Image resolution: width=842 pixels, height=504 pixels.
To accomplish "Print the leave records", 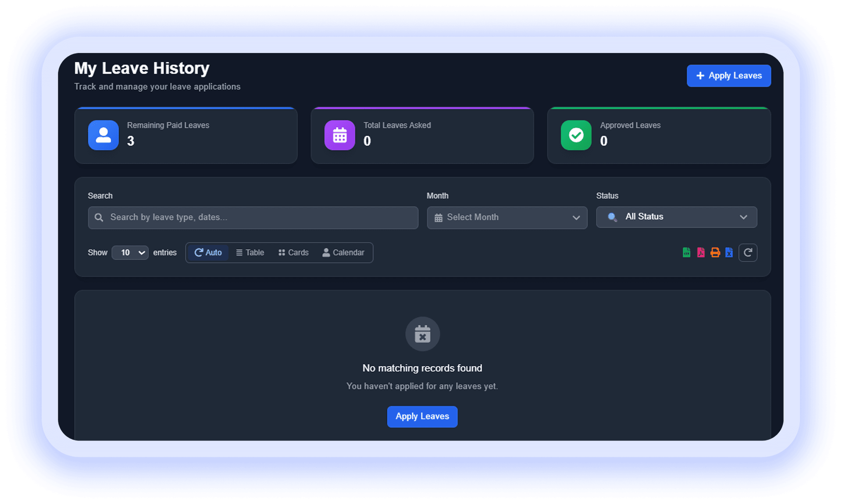I will (x=715, y=252).
